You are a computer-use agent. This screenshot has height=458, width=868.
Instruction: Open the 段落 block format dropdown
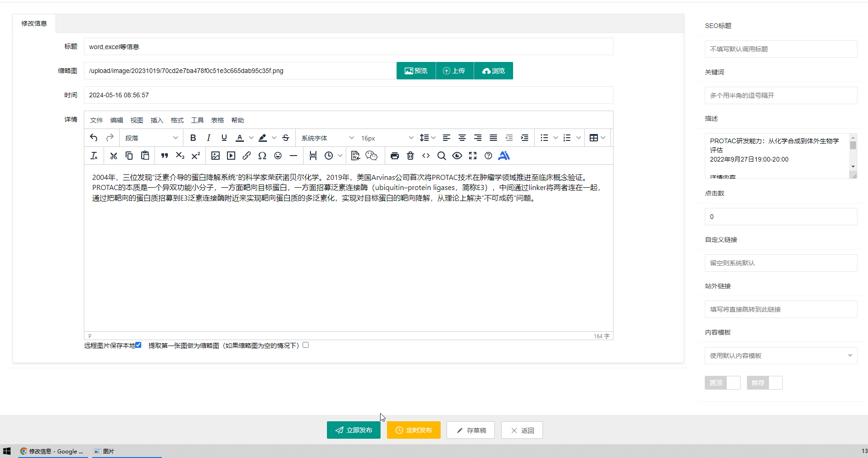151,138
